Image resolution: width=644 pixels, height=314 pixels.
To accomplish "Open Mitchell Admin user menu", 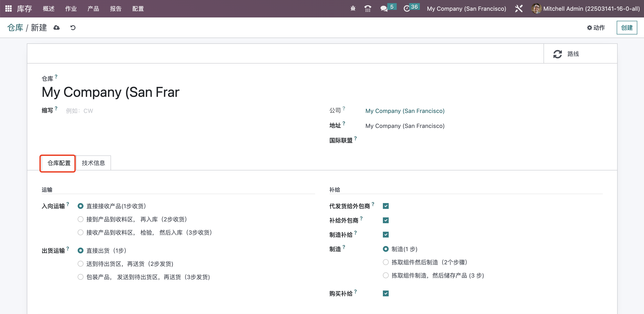I will pos(585,8).
